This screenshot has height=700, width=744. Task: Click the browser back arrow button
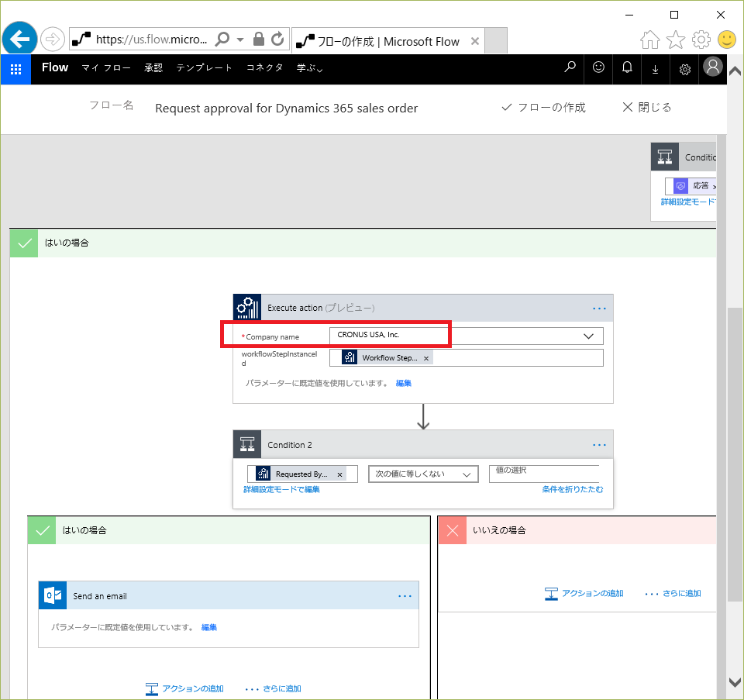coord(19,39)
